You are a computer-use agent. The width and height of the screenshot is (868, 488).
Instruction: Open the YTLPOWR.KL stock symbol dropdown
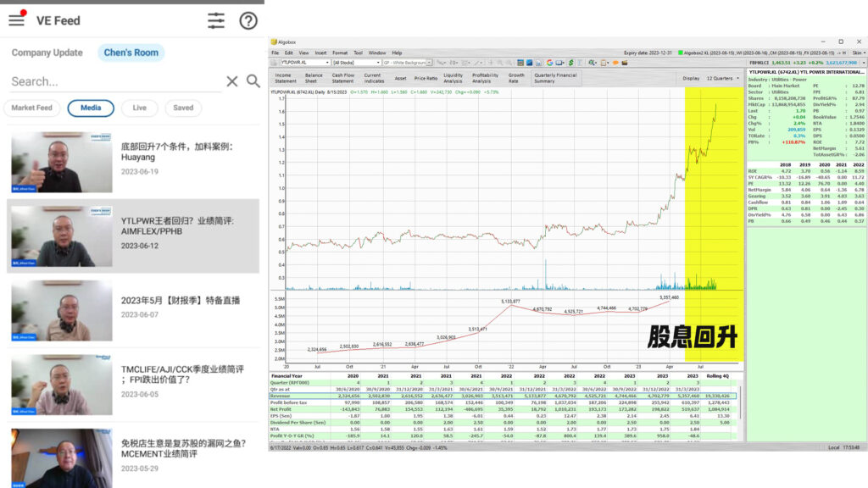tap(327, 63)
